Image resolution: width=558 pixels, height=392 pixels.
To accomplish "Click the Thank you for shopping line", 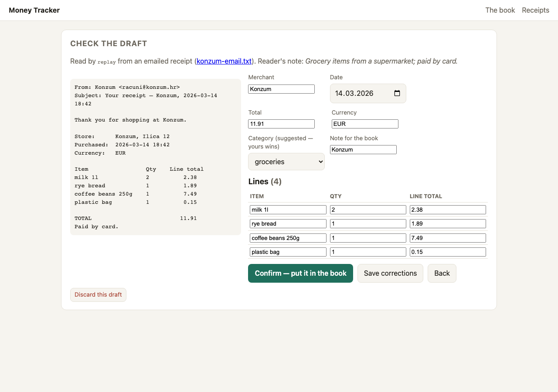I will (130, 120).
